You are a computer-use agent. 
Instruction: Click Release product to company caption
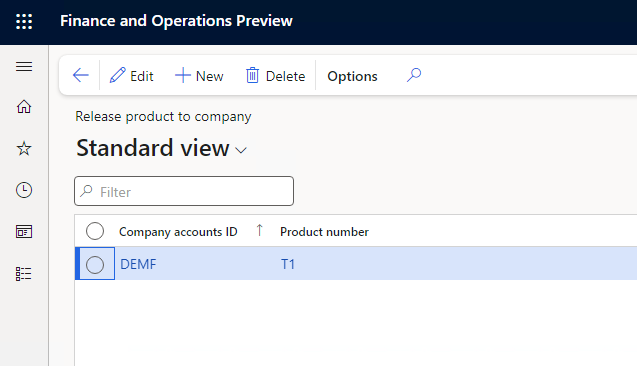(163, 117)
